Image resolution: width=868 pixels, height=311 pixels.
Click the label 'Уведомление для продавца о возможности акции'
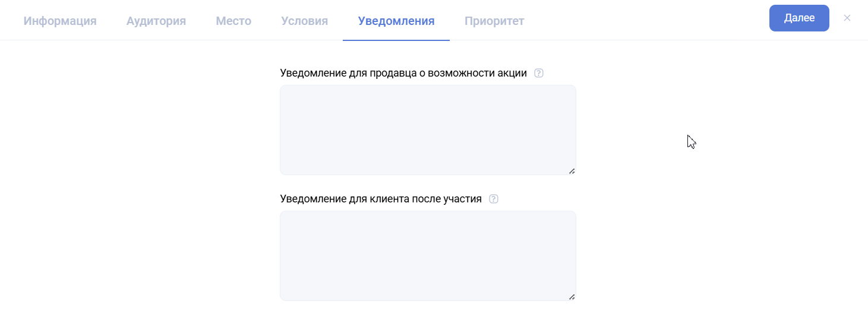[403, 74]
